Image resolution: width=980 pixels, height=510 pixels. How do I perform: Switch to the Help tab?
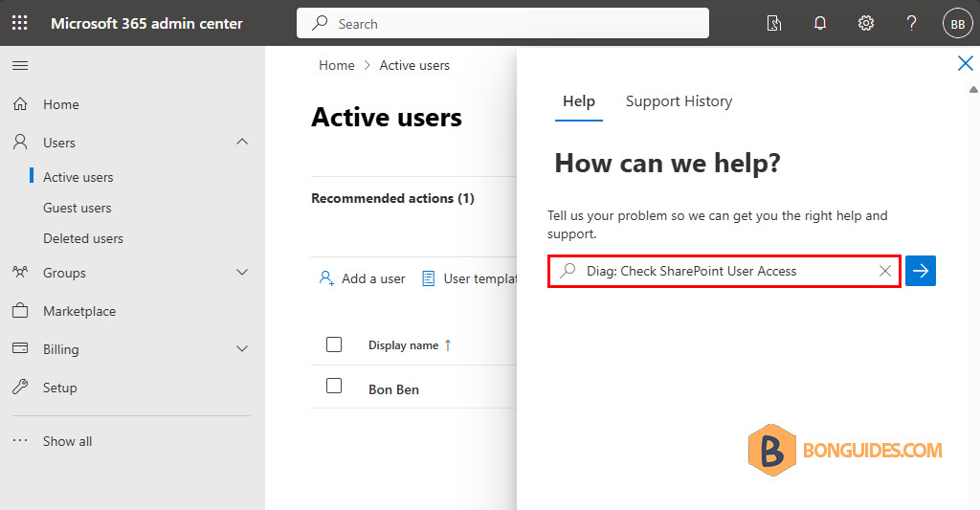pyautogui.click(x=579, y=101)
